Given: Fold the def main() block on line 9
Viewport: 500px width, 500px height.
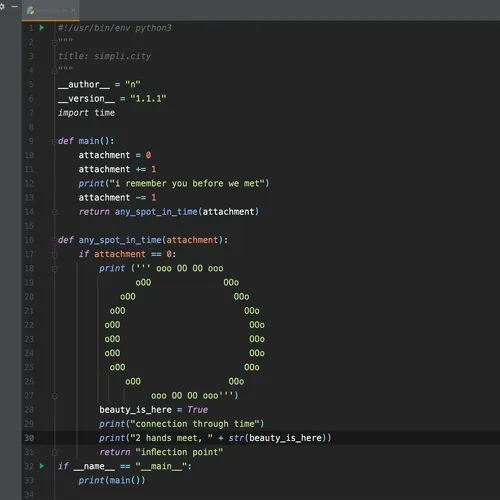Looking at the screenshot, I should 55,141.
